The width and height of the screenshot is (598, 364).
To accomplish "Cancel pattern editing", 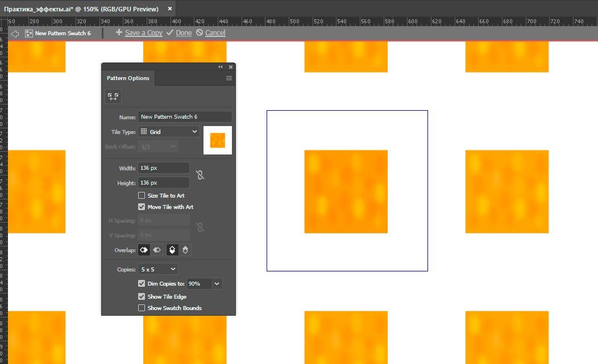I will 215,33.
